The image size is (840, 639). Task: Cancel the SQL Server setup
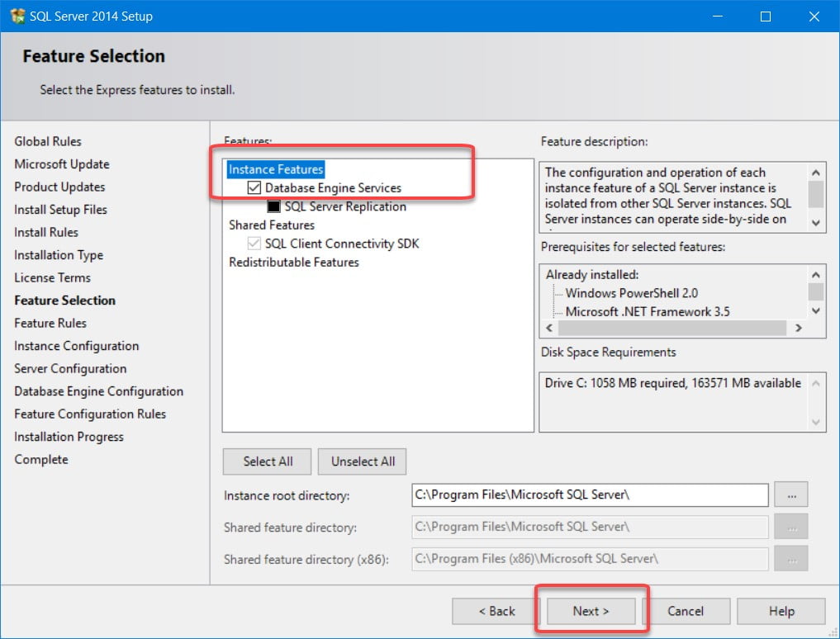[x=686, y=611]
